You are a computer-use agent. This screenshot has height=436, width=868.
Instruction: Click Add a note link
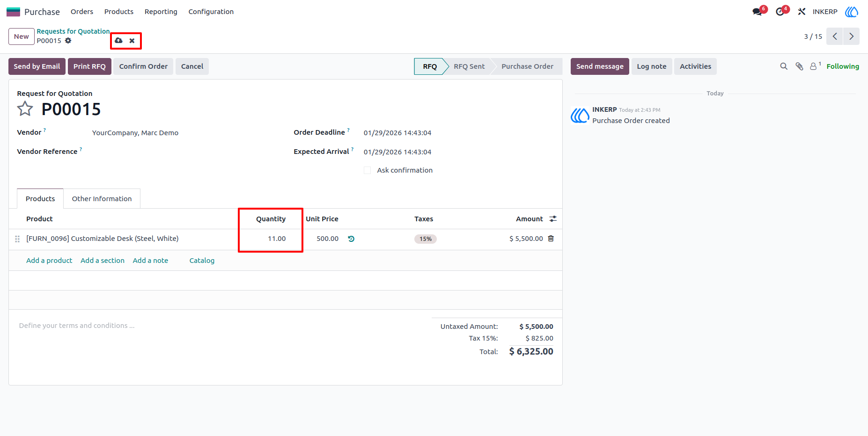point(150,261)
